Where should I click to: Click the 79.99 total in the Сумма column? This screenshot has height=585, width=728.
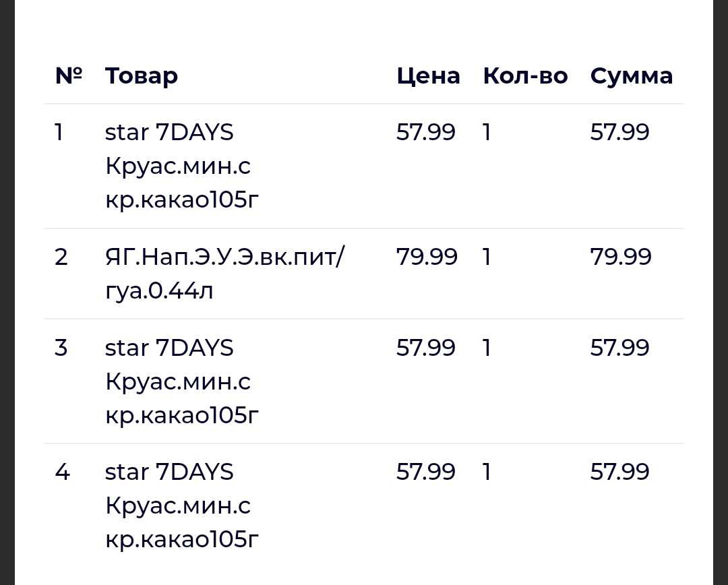[x=621, y=257]
